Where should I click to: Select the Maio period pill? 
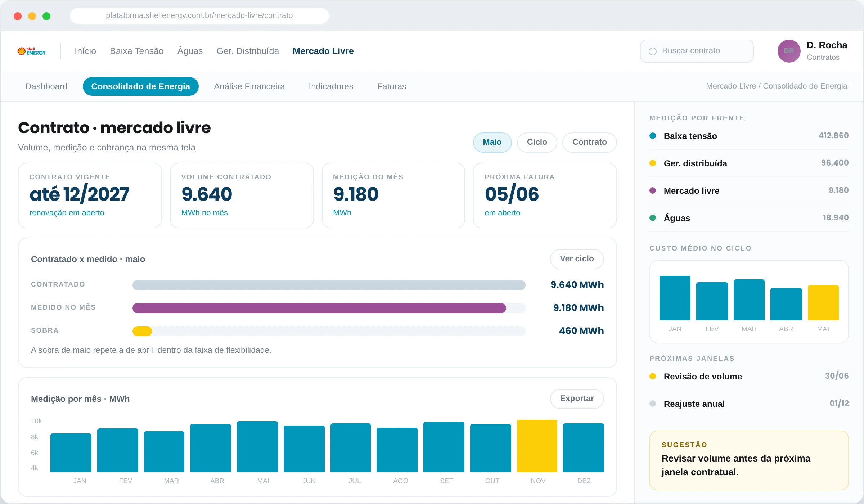click(x=492, y=142)
